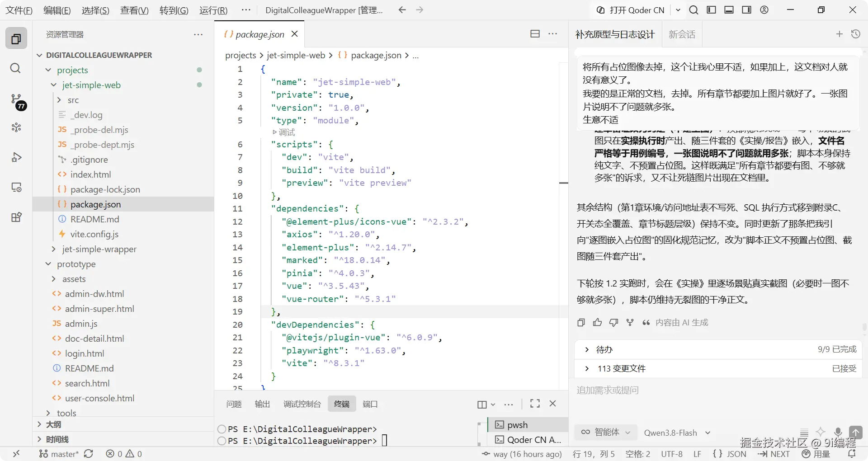868x461 pixels.
Task: Open the 智能体 mode dropdown
Action: click(606, 432)
